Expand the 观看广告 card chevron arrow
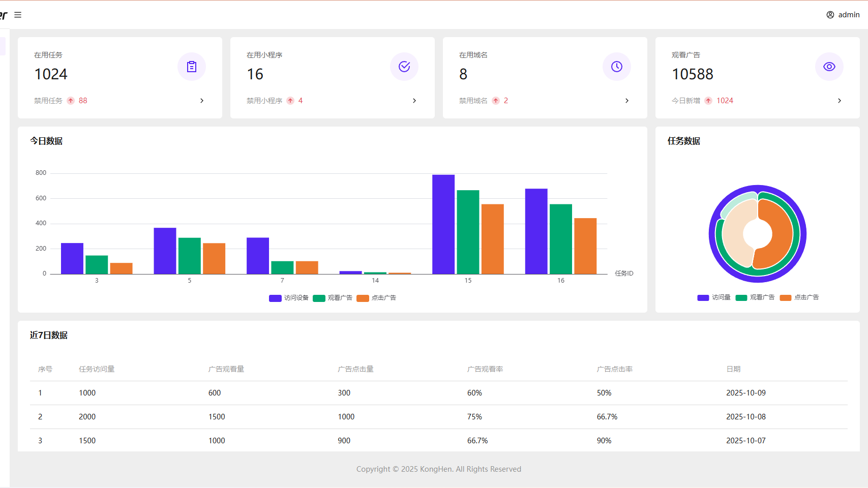The width and height of the screenshot is (868, 488). click(x=840, y=101)
